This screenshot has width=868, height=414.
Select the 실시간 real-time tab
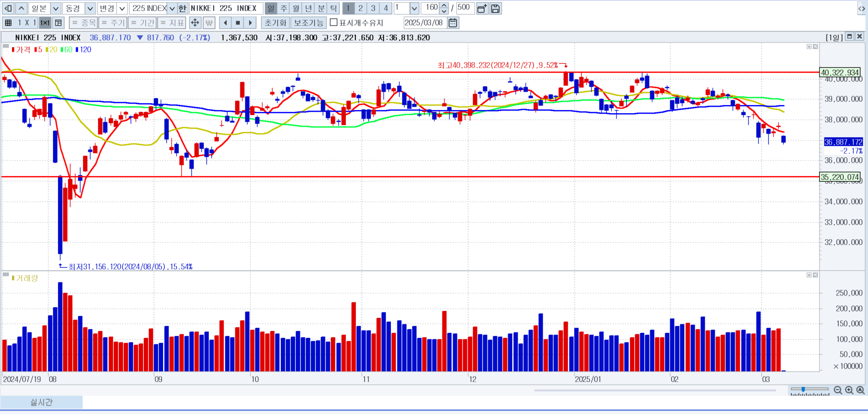(42, 402)
